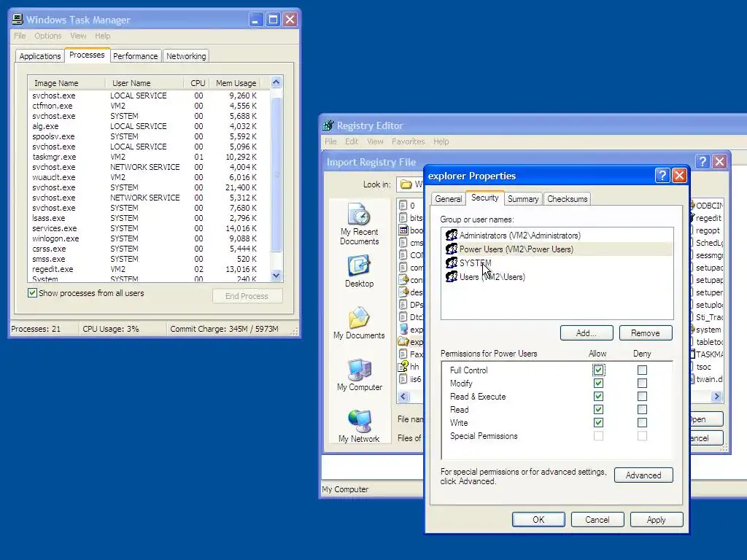This screenshot has height=560, width=747.
Task: Select the file named 0 in list
Action: (403, 205)
